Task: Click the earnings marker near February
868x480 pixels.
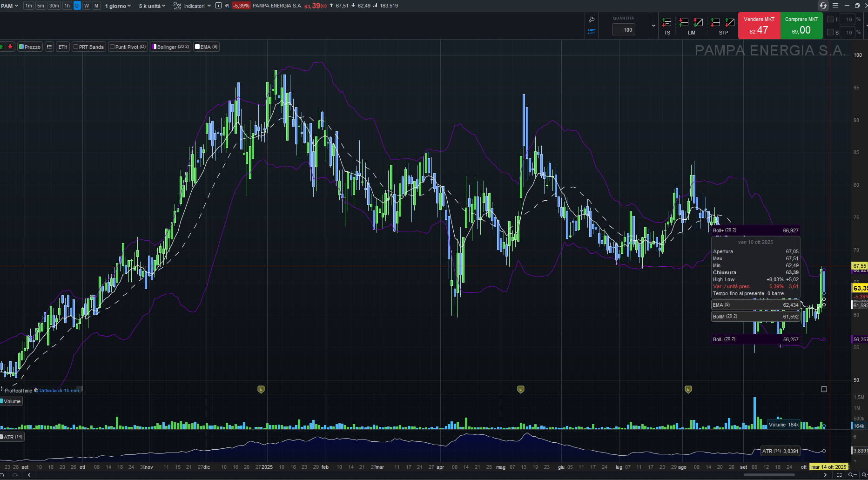Action: pyautogui.click(x=261, y=389)
